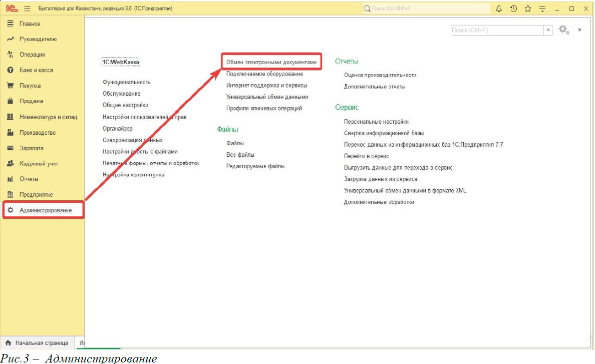Open Обмен электронными документами link
The image size is (595, 364).
tap(271, 62)
